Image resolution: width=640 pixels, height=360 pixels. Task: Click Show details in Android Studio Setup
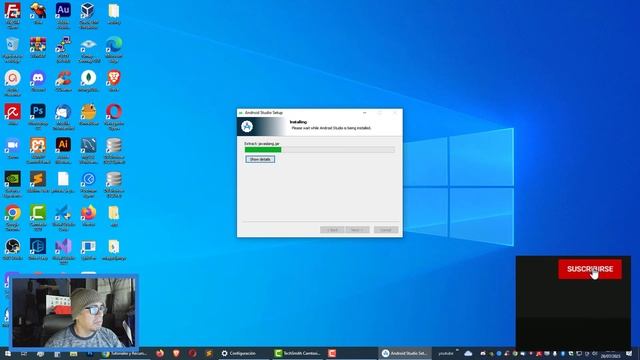pyautogui.click(x=260, y=159)
